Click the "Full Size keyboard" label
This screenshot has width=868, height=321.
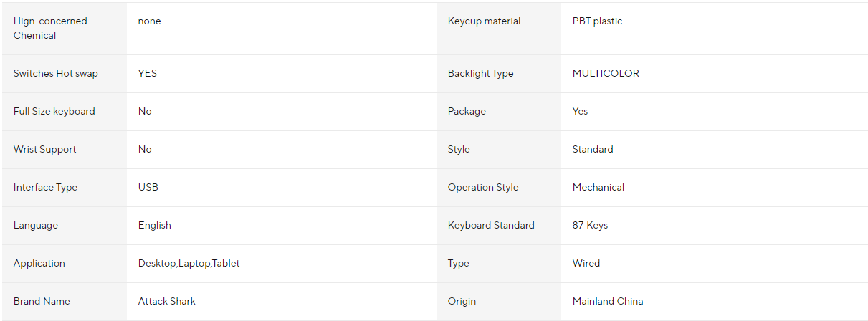pyautogui.click(x=54, y=112)
